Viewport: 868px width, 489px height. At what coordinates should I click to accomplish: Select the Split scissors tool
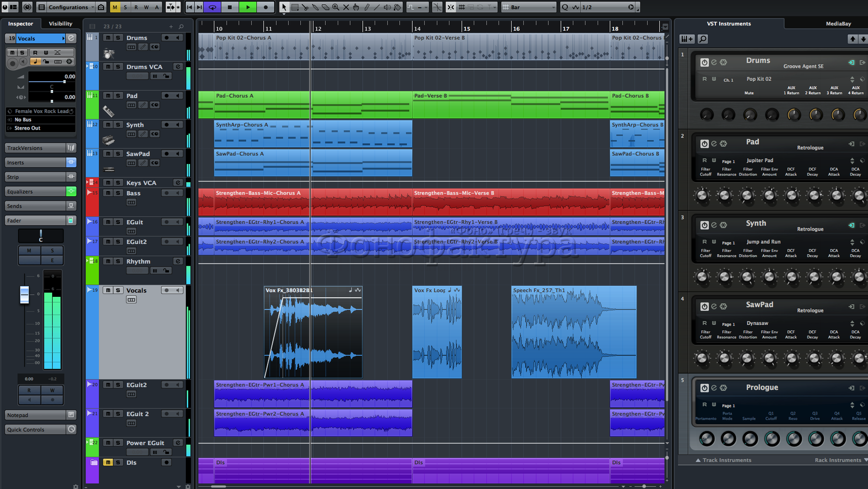click(x=305, y=7)
